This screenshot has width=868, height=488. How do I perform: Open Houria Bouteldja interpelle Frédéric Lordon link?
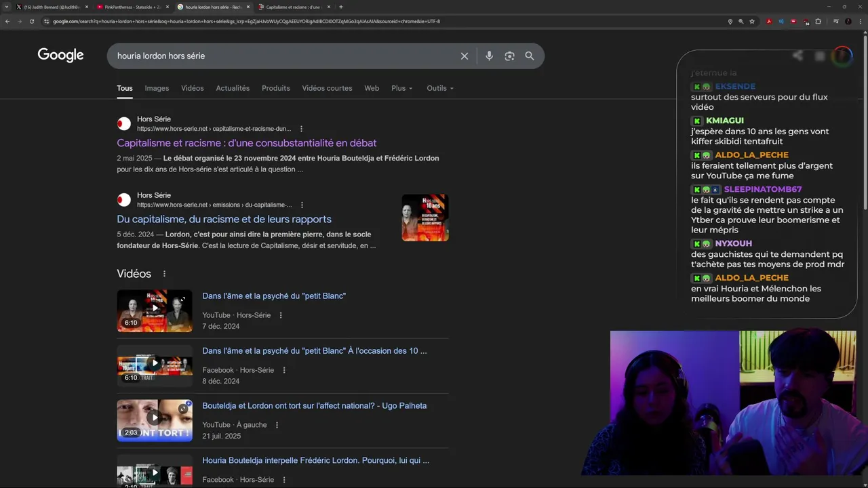pos(315,460)
